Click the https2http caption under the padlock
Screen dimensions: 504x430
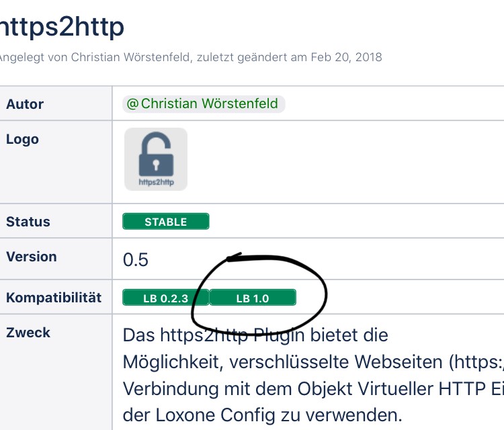pyautogui.click(x=155, y=181)
